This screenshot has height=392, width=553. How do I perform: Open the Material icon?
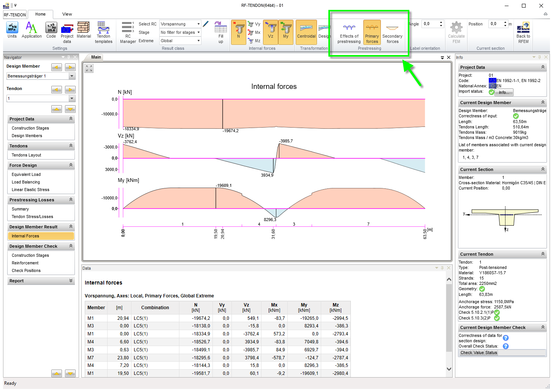84,30
